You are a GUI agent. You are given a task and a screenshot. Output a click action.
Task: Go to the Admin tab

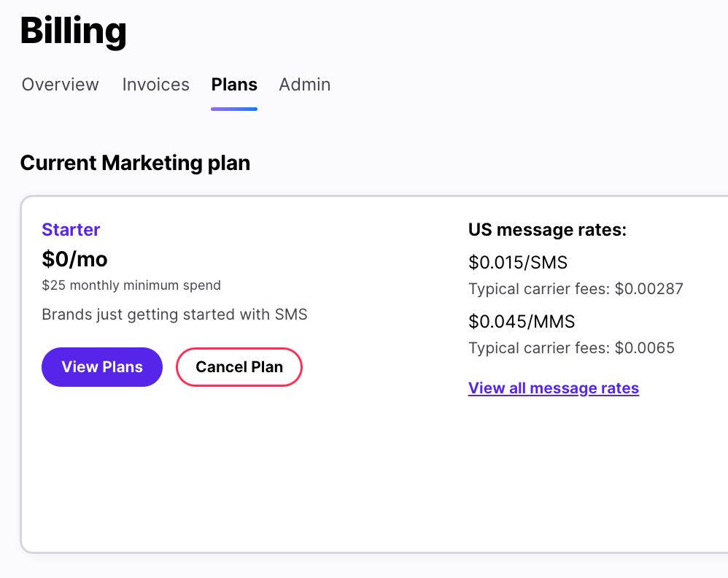click(304, 85)
